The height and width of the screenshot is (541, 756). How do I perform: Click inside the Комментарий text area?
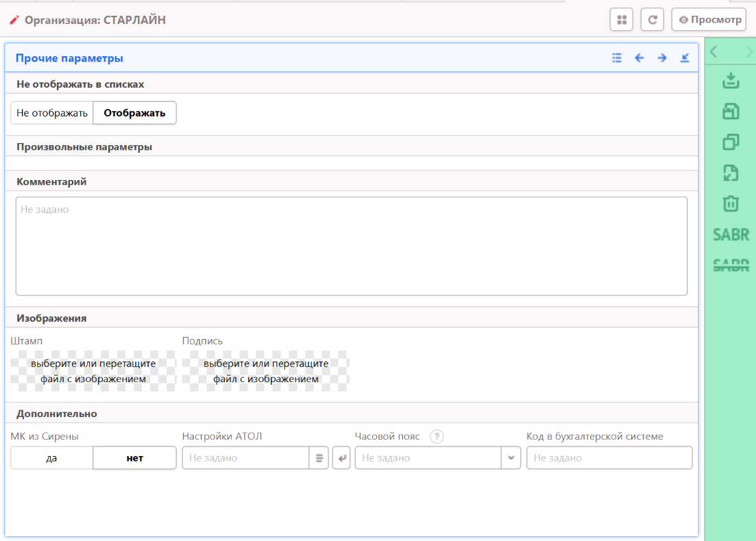click(x=351, y=247)
